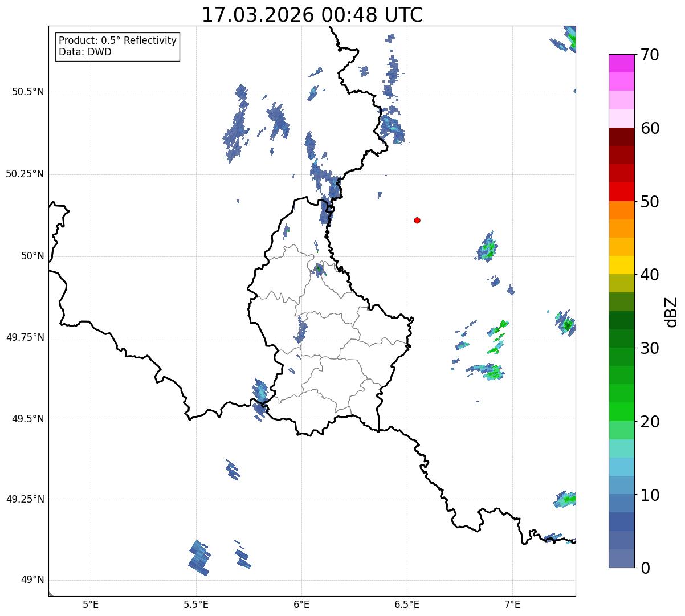Click the colorbar tick label 20
Screen dimensions: 685x616
[650, 422]
